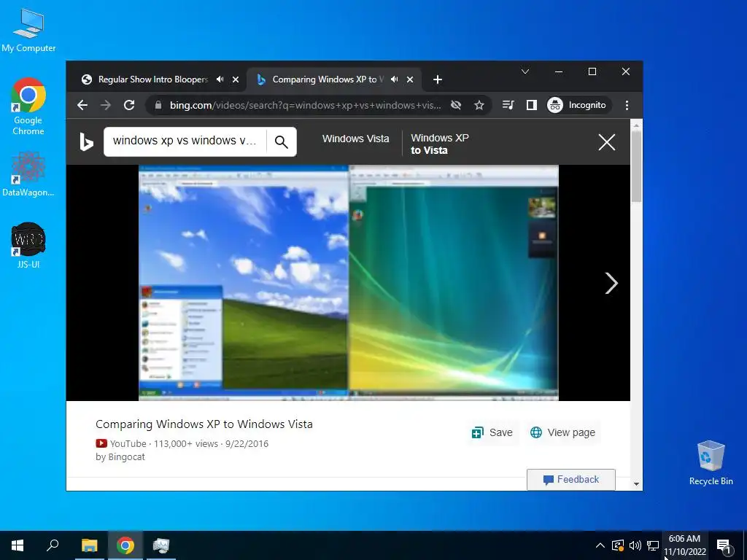This screenshot has height=560, width=747.
Task: Click page scrollbar up arrow
Action: [x=636, y=125]
